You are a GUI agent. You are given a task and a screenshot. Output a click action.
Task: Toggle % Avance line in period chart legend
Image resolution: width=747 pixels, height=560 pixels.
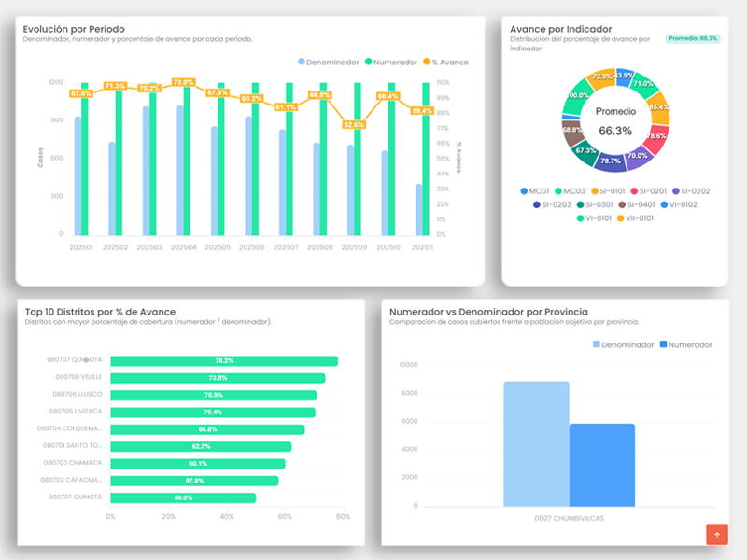coord(446,62)
